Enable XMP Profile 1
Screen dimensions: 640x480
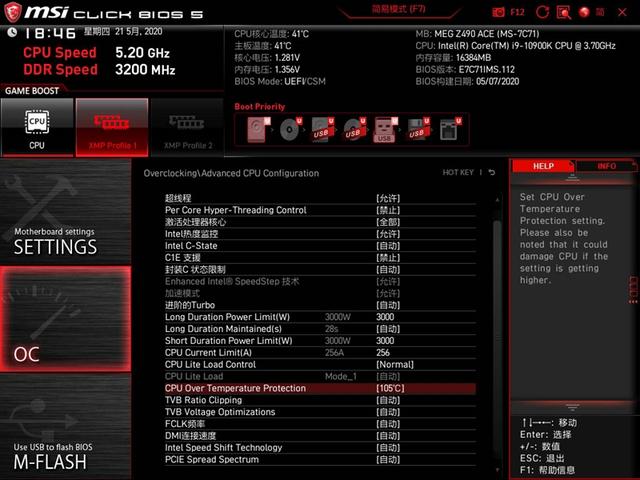pyautogui.click(x=112, y=127)
